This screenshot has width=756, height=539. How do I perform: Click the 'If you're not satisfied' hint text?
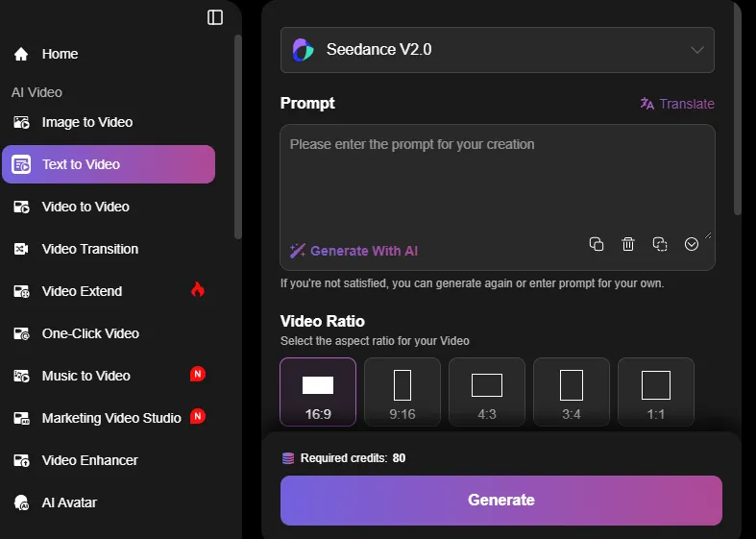(x=472, y=283)
